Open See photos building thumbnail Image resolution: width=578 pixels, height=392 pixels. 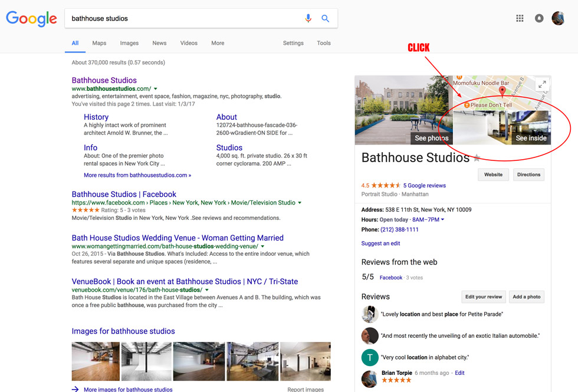403,110
